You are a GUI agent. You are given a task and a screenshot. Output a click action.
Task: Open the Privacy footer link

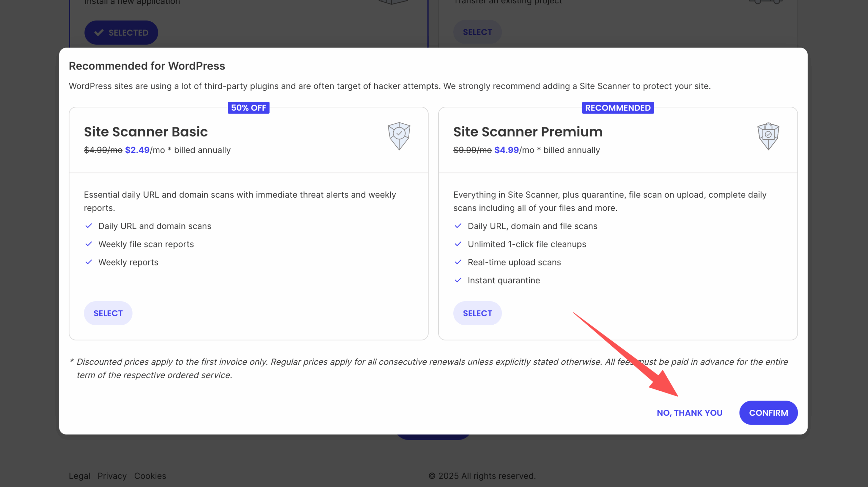[112, 476]
